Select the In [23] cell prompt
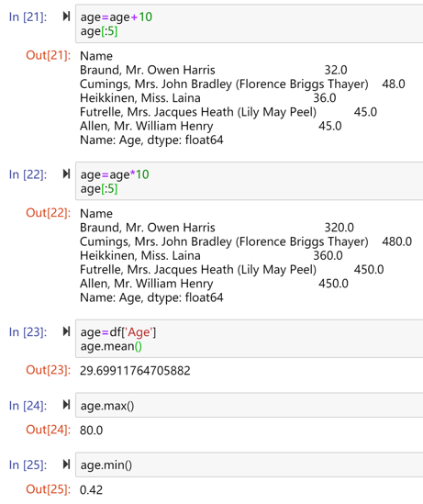This screenshot has height=504, width=423. click(28, 331)
